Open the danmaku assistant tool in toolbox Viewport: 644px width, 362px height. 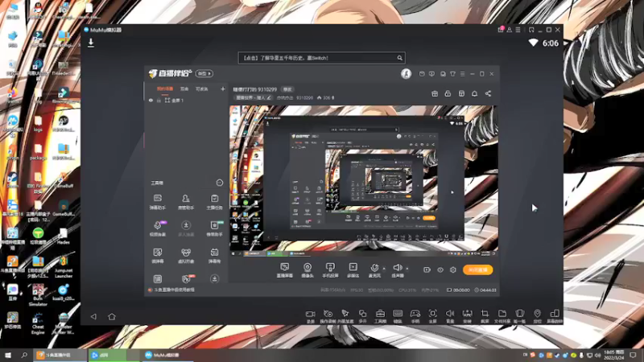click(x=157, y=203)
